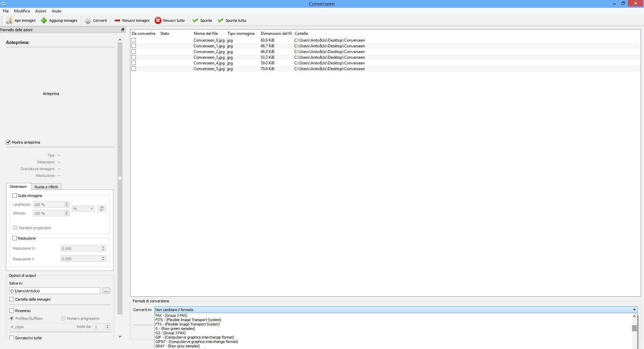Click the action panel scroll up arrow
This screenshot has width=644, height=349.
[120, 40]
